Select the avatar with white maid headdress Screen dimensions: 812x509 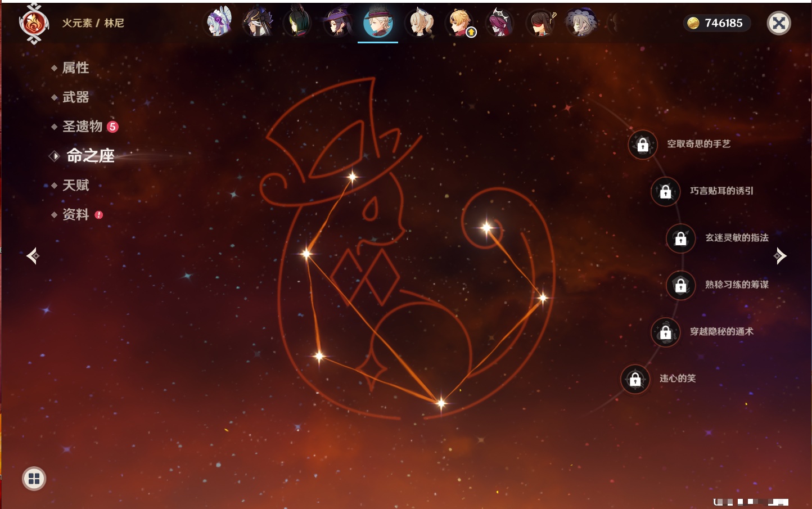219,22
